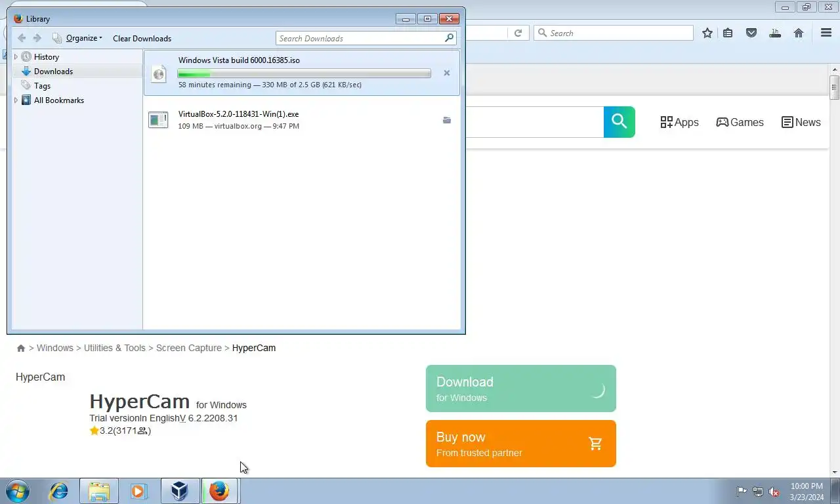Image resolution: width=840 pixels, height=504 pixels.
Task: Open Screen Capture breadcrumb link
Action: click(x=189, y=348)
